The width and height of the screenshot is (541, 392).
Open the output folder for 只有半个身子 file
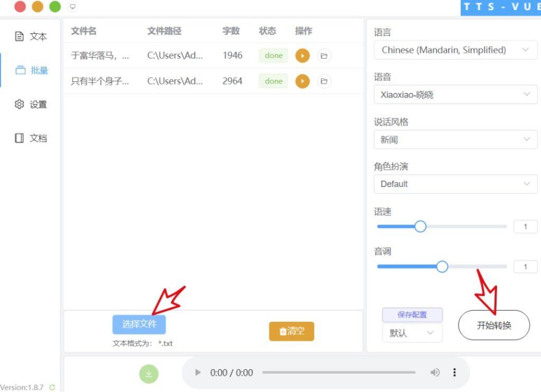[324, 81]
